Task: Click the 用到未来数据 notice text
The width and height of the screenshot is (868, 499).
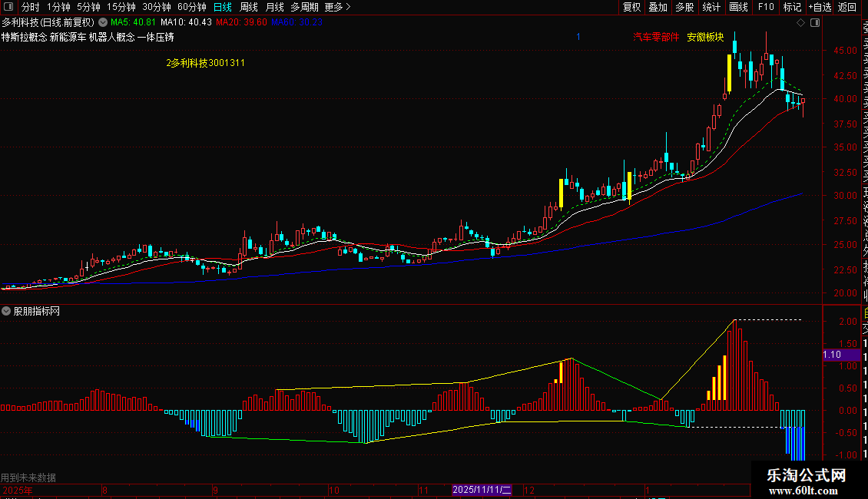Action: [x=28, y=478]
